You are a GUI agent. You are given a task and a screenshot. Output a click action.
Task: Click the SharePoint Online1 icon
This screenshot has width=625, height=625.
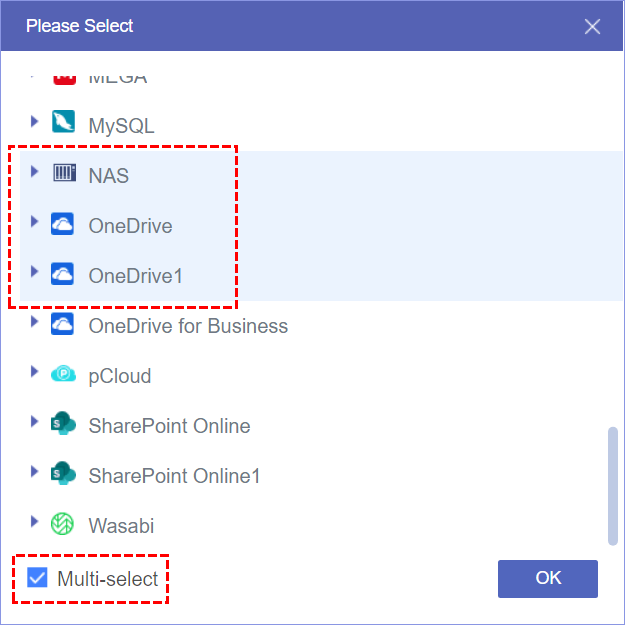click(x=63, y=473)
